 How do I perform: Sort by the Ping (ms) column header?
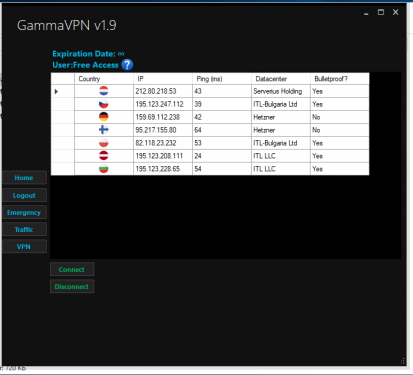pos(222,79)
